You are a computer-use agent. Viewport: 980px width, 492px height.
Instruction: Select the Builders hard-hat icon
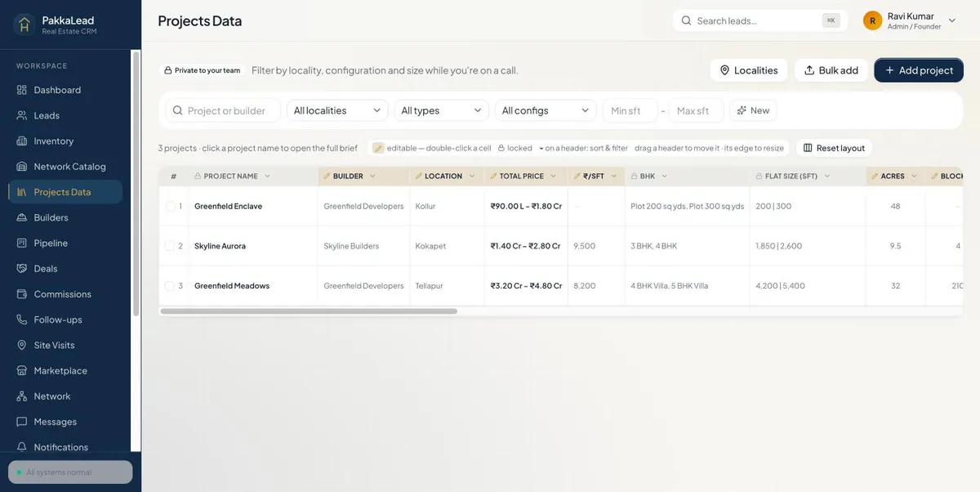click(22, 217)
